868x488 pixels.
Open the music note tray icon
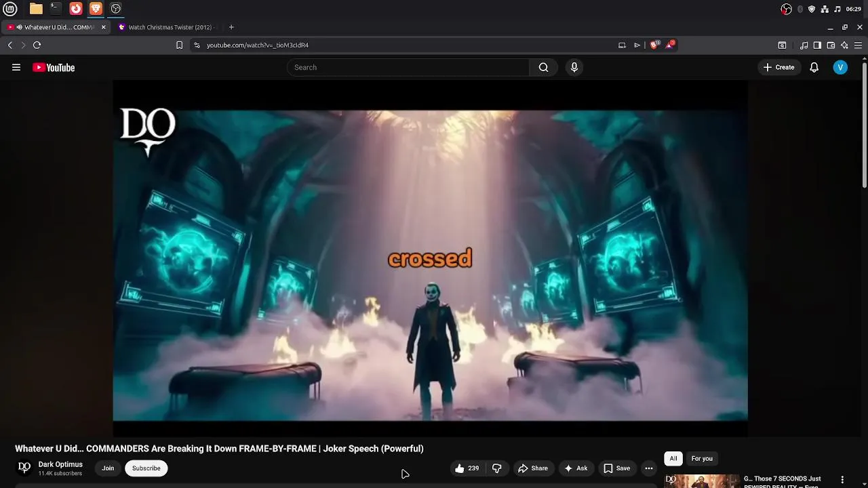(x=837, y=9)
